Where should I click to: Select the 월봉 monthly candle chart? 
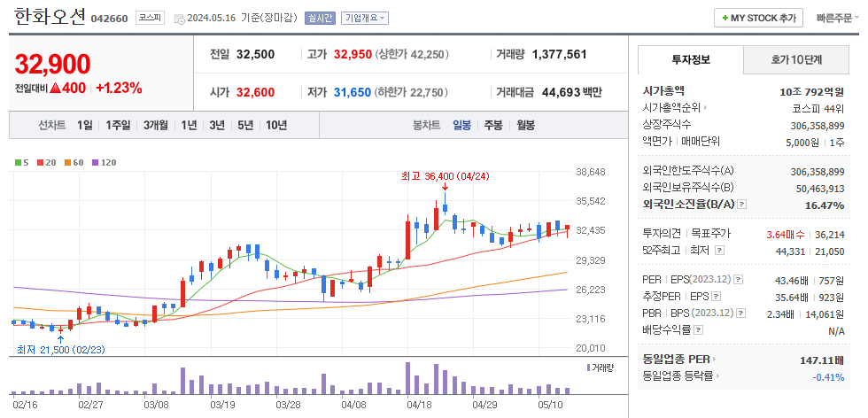(x=525, y=125)
